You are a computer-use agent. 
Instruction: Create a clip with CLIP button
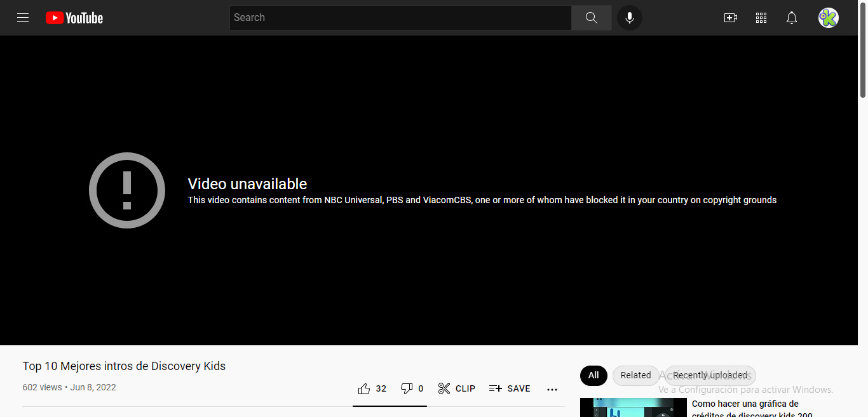457,388
